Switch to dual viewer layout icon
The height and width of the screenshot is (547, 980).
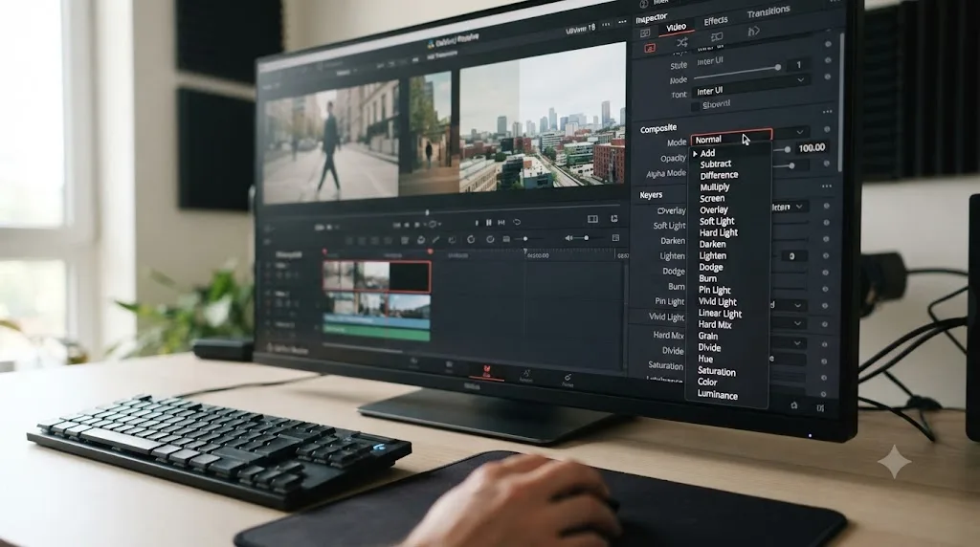click(592, 219)
